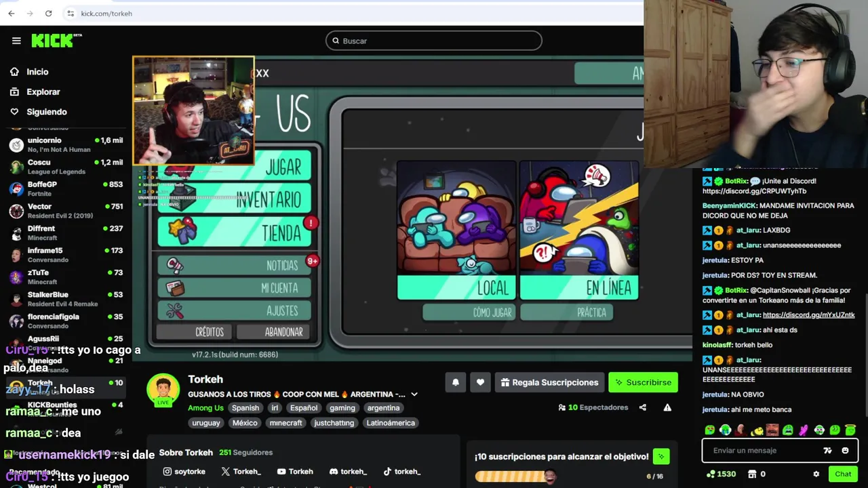Open the unicornio channel in the sidebar
The image size is (868, 488).
(66, 144)
